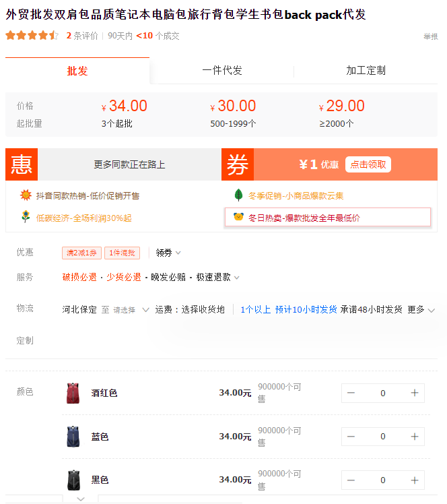447x504 pixels.
Task: Click 运费：选择收货地 shipping text
Action: 190,309
